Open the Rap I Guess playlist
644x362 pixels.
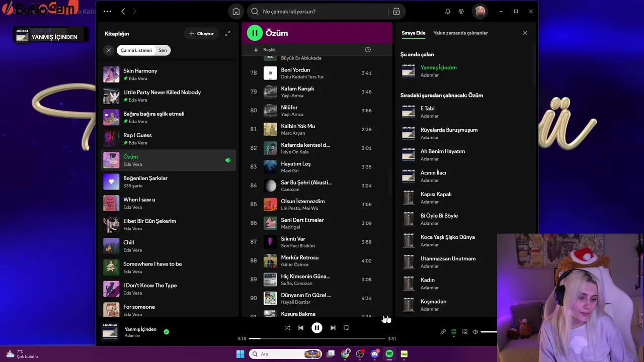point(169,139)
